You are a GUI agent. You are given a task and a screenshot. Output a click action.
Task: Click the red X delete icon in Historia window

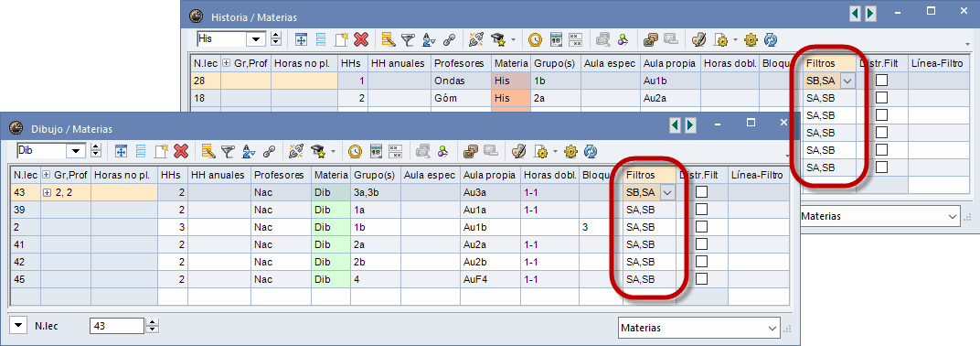(x=360, y=39)
